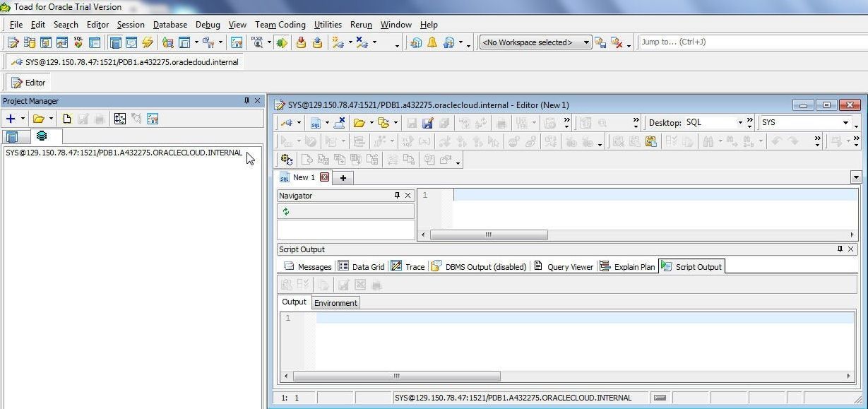
Task: Click the Save All icon in Editor toolbar
Action: pyautogui.click(x=444, y=123)
